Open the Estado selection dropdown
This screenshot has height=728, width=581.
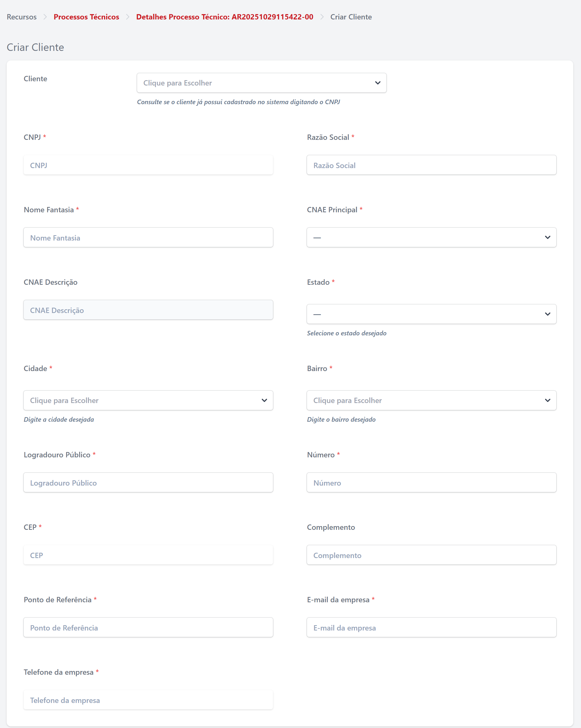click(431, 314)
